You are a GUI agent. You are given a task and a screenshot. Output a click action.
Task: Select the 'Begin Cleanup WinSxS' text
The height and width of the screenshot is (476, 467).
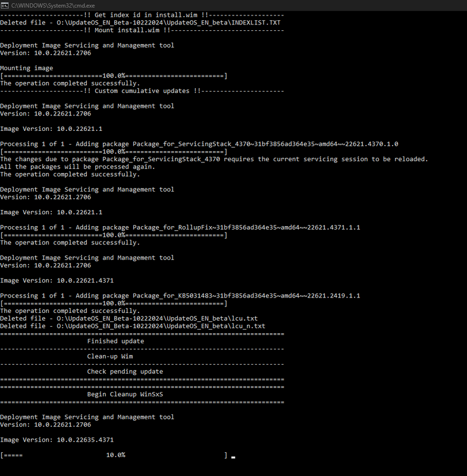click(x=125, y=394)
